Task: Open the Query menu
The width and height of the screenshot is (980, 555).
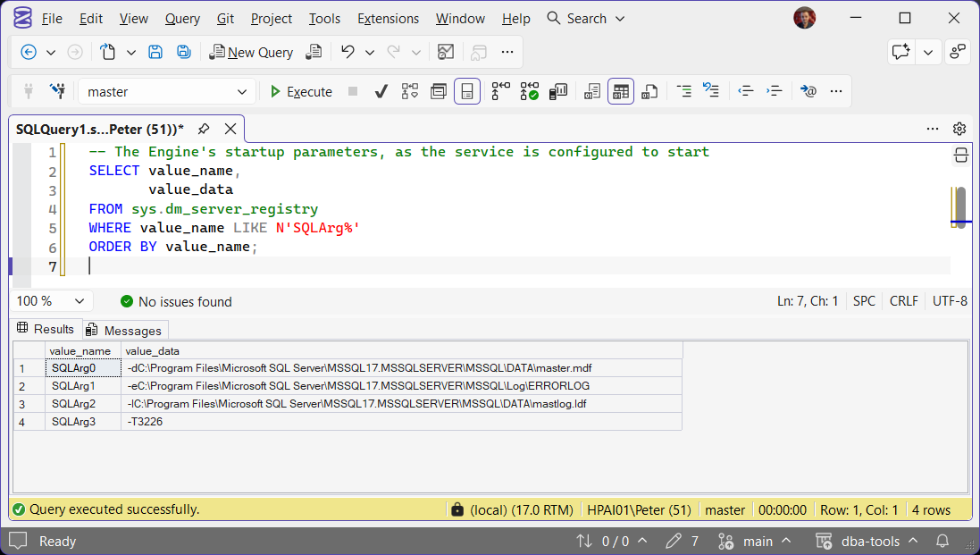Action: pyautogui.click(x=182, y=19)
